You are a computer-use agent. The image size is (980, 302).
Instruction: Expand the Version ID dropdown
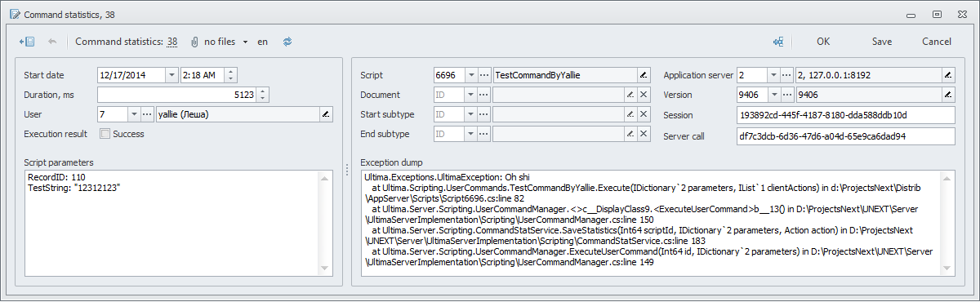point(774,95)
